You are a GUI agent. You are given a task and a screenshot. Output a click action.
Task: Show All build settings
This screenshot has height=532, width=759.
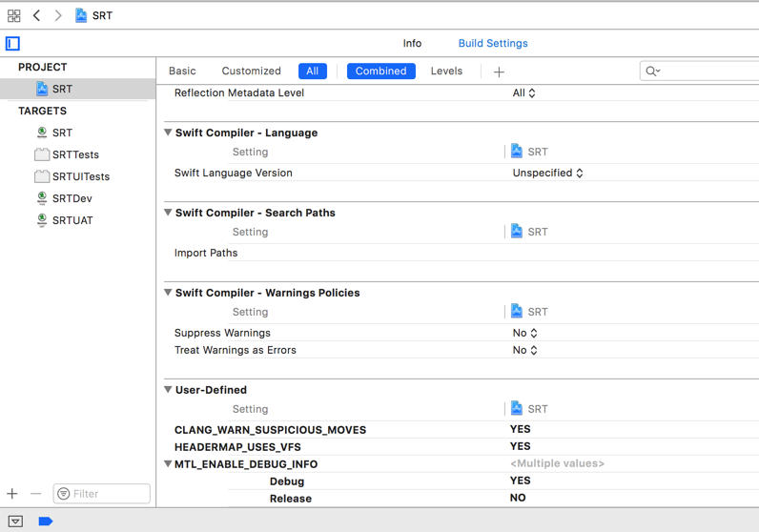(312, 72)
